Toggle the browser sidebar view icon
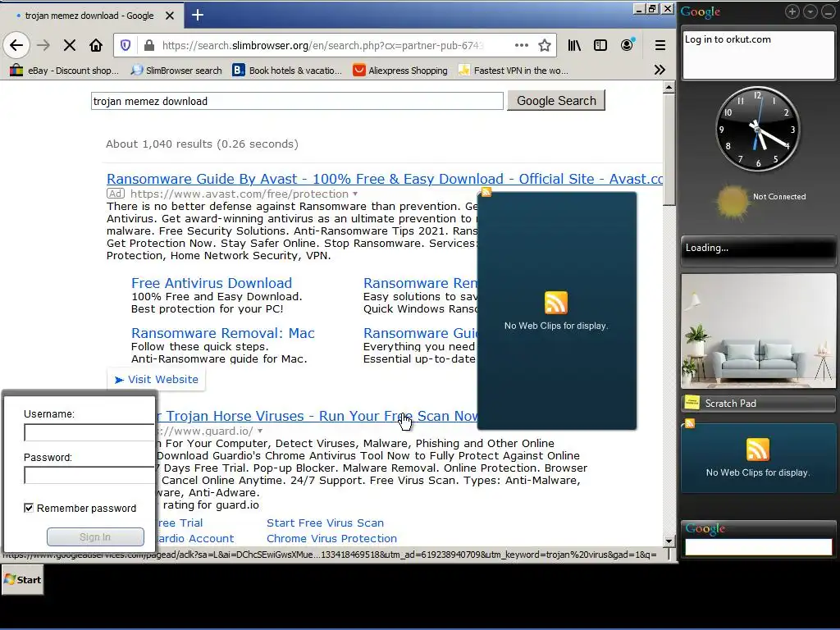The width and height of the screenshot is (840, 630). click(x=600, y=46)
